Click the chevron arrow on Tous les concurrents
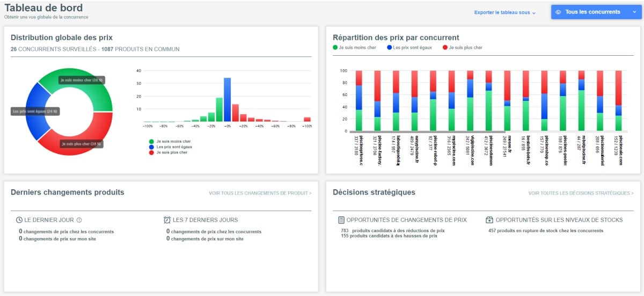 pyautogui.click(x=634, y=12)
